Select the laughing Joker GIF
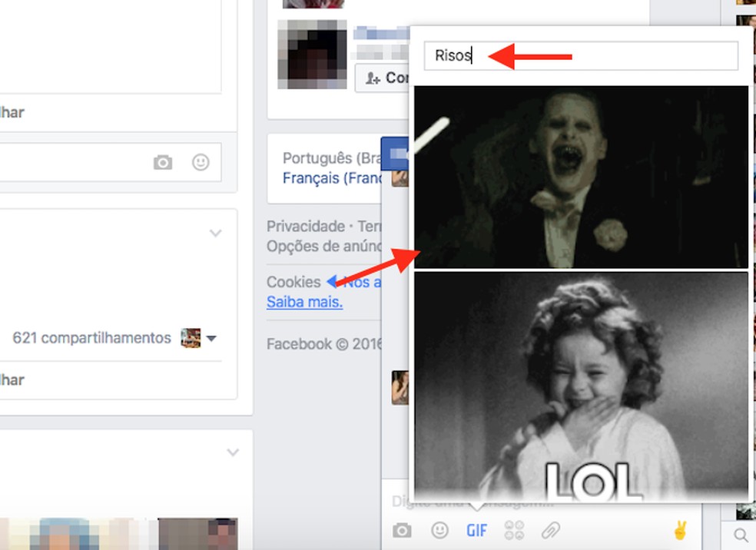The width and height of the screenshot is (756, 550). (581, 177)
